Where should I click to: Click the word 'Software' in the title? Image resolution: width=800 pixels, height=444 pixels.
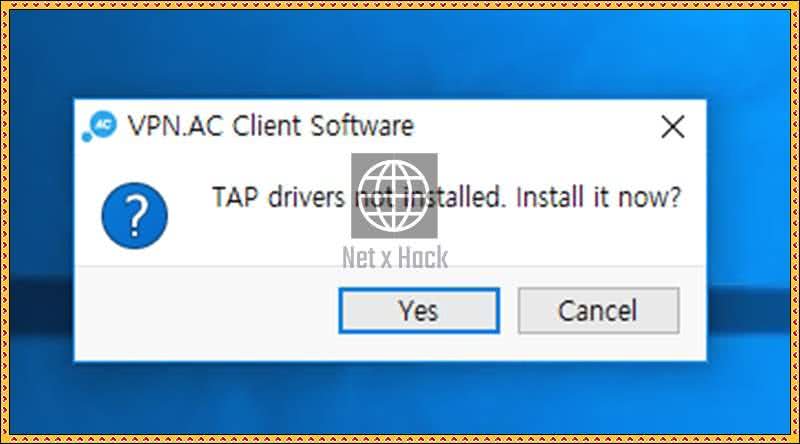(362, 126)
